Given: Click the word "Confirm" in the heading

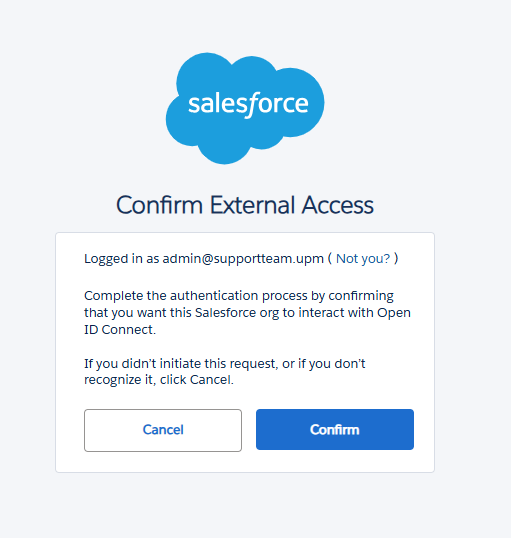Looking at the screenshot, I should tap(159, 205).
